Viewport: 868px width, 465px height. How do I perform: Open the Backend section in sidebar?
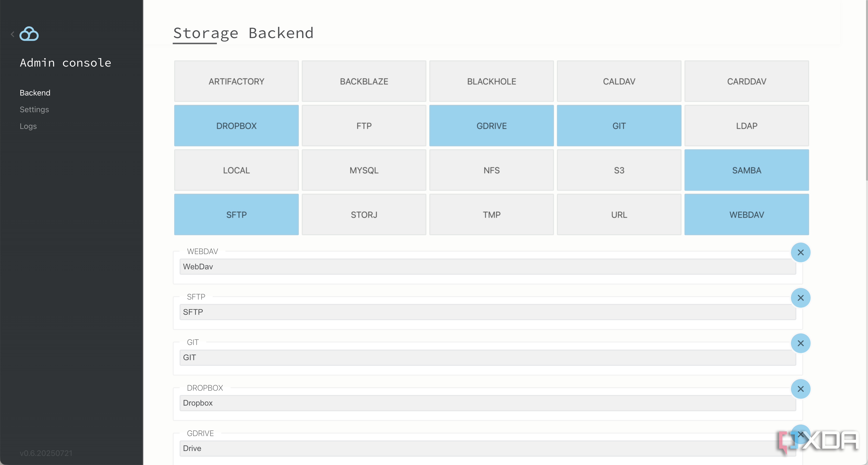tap(35, 93)
